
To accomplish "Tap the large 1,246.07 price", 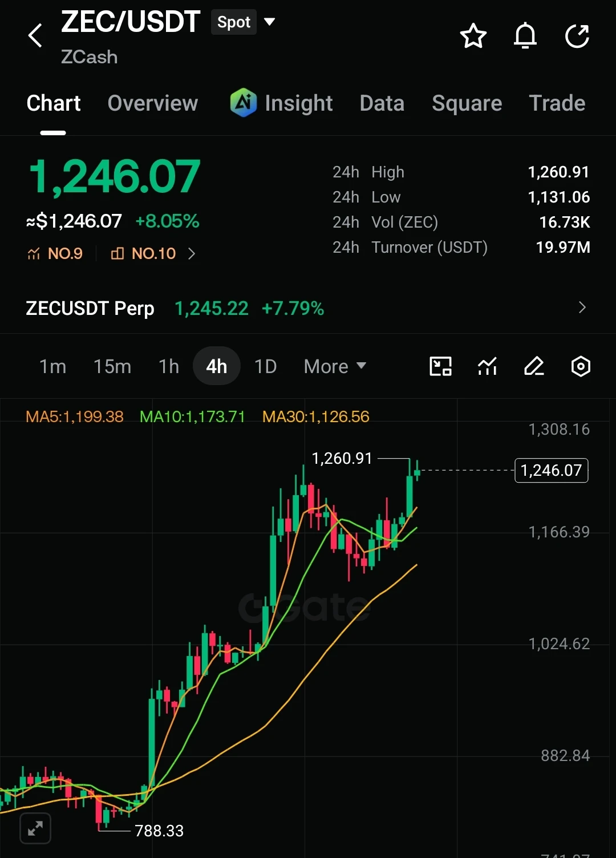I will [114, 176].
